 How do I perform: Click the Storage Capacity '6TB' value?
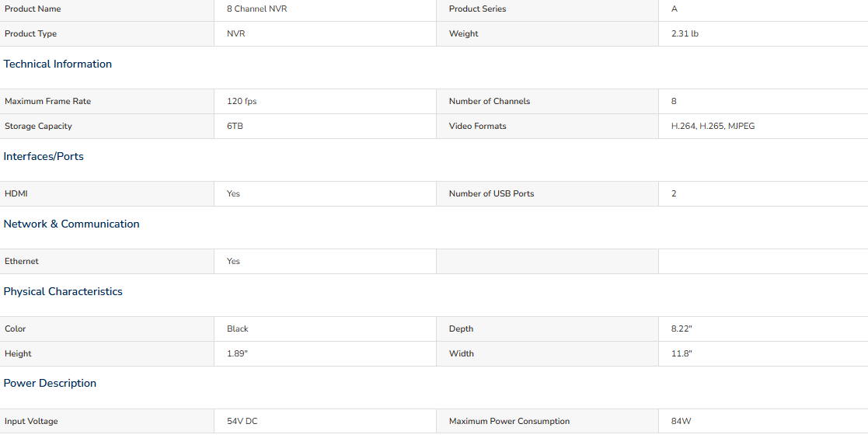tap(235, 126)
